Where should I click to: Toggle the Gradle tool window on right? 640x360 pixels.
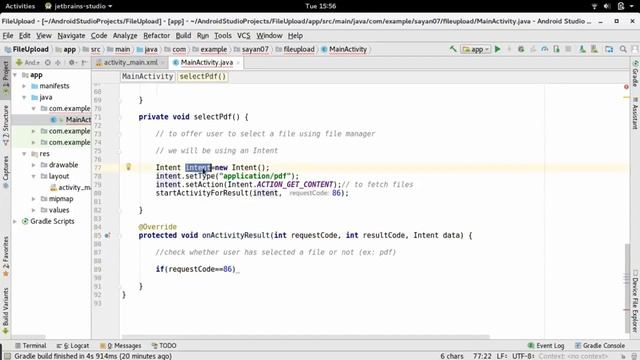[635, 74]
